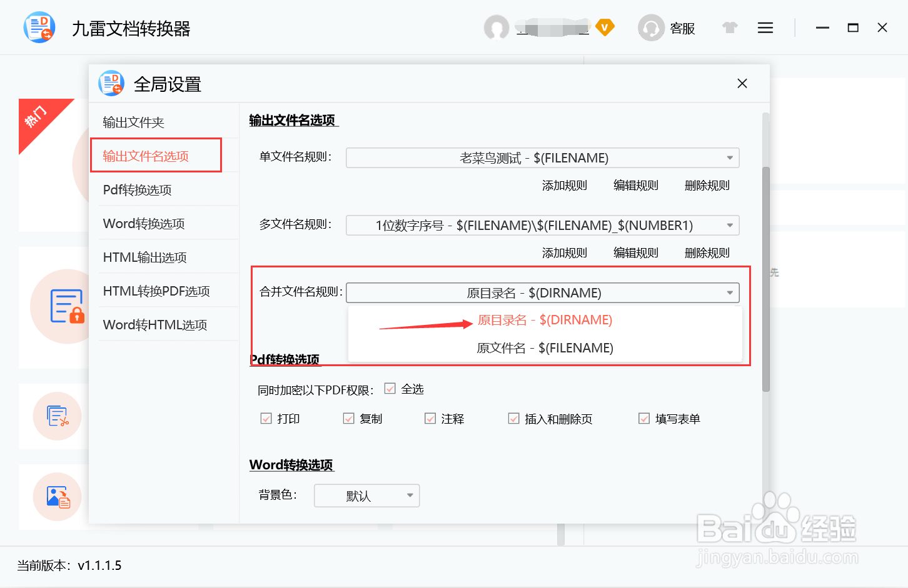The width and height of the screenshot is (908, 588).
Task: Expand the 多文件名规则 dropdown
Action: [x=543, y=226]
